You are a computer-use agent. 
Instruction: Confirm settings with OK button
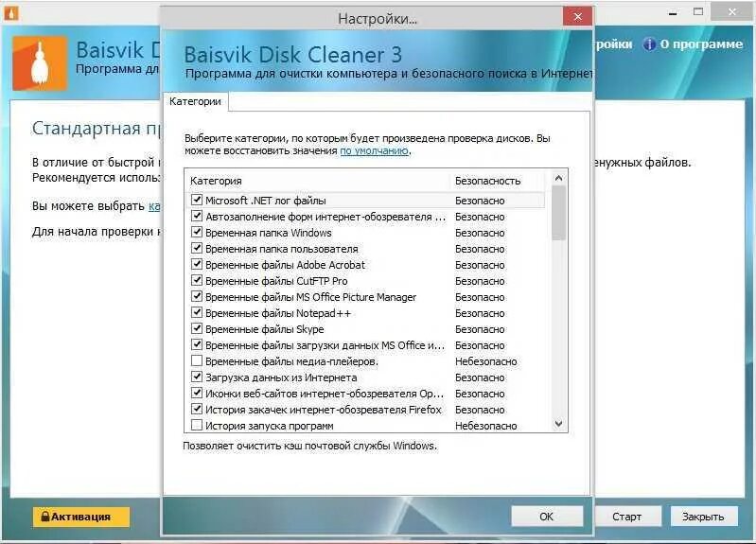(x=547, y=517)
